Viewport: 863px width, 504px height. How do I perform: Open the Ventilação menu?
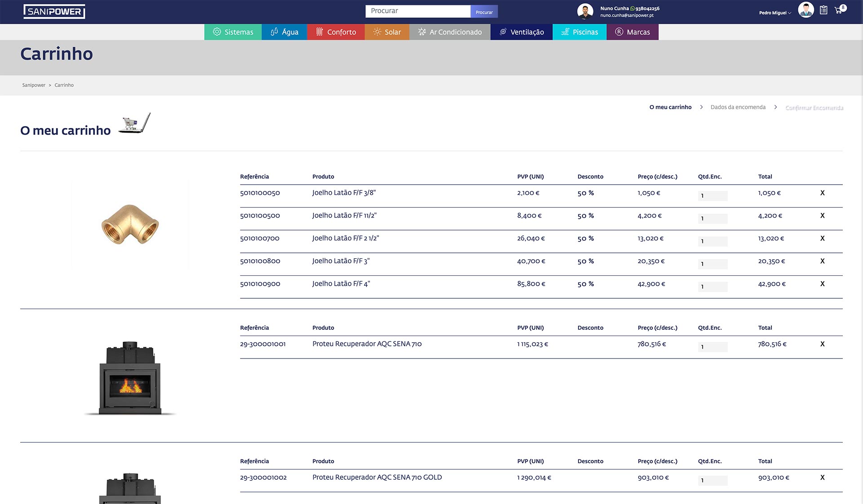[521, 32]
